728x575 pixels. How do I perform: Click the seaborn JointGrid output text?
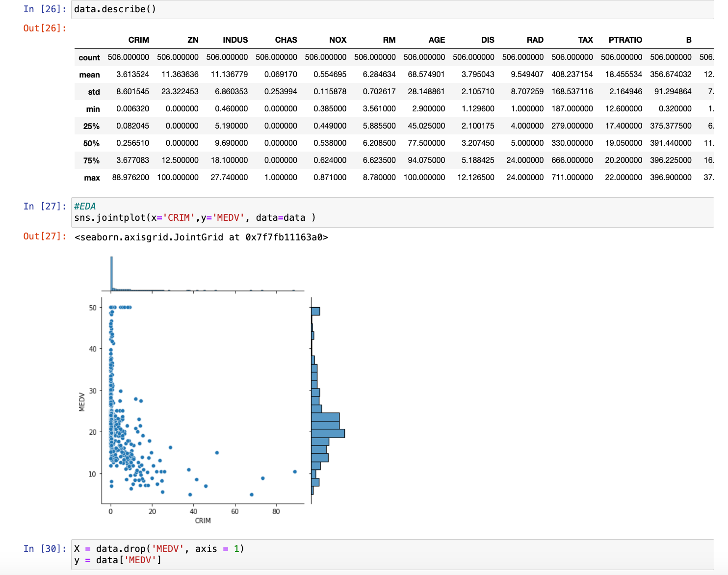[201, 237]
